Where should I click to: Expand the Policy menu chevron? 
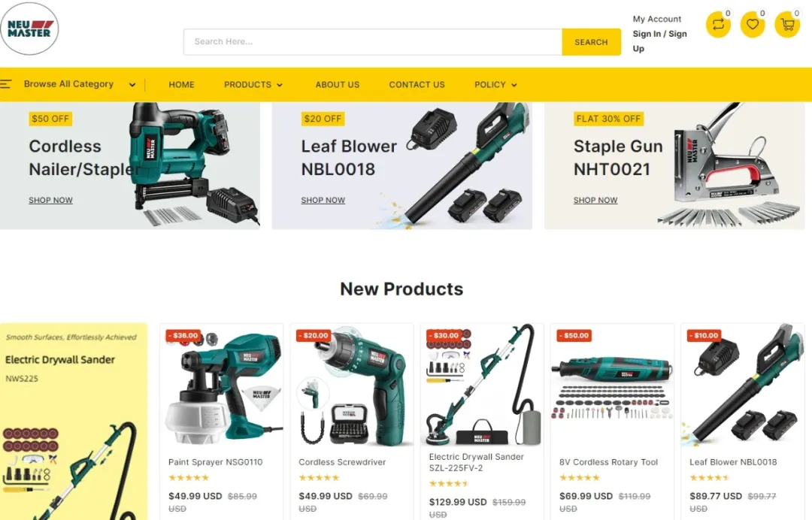coord(514,85)
